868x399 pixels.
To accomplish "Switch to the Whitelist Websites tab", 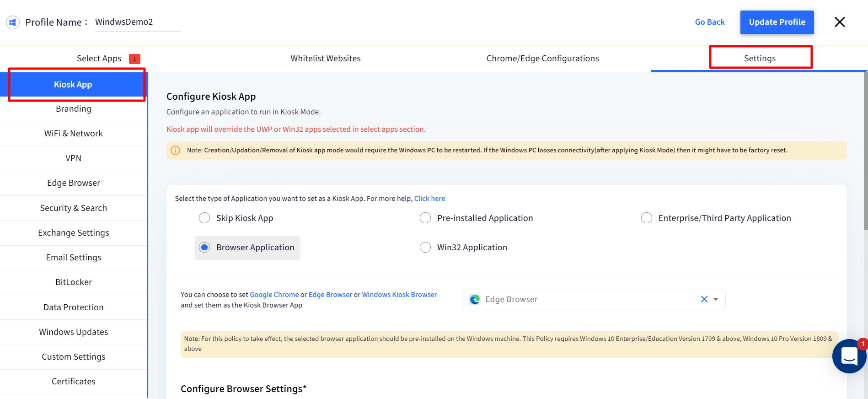I will [325, 59].
